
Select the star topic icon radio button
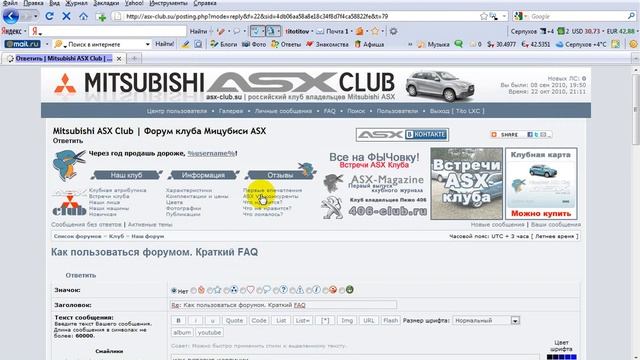210,291
